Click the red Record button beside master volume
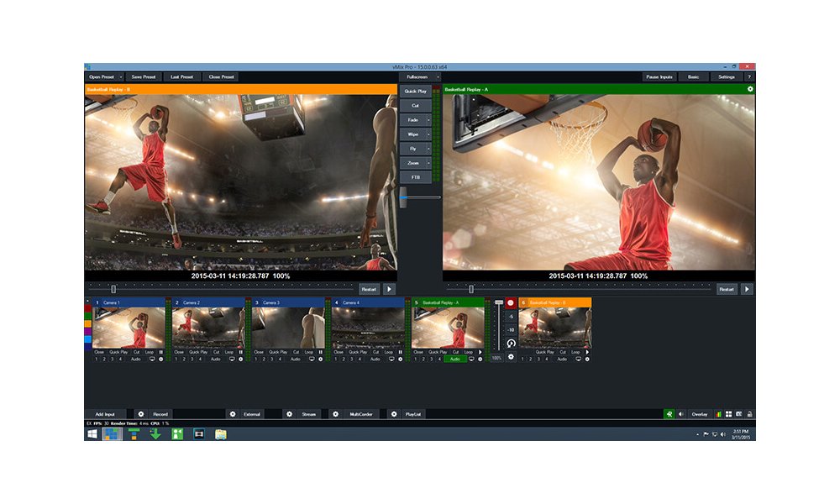Screen dimensions: 840x504 tap(510, 302)
